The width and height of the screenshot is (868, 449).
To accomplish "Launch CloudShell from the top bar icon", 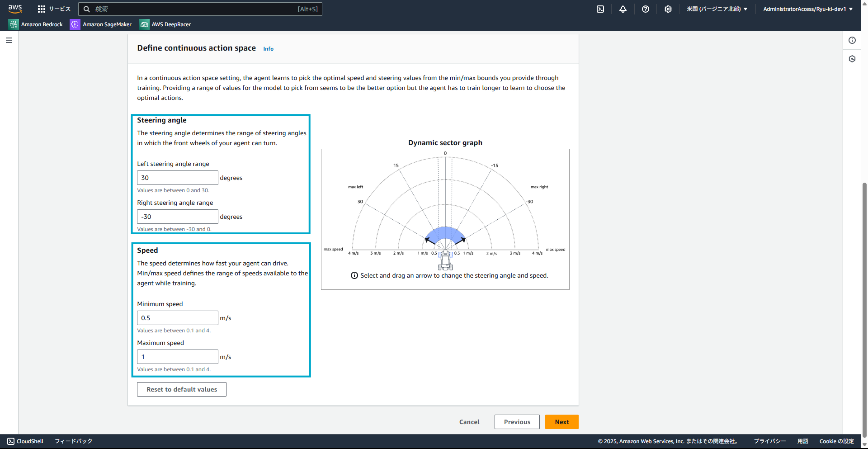I will pyautogui.click(x=600, y=9).
